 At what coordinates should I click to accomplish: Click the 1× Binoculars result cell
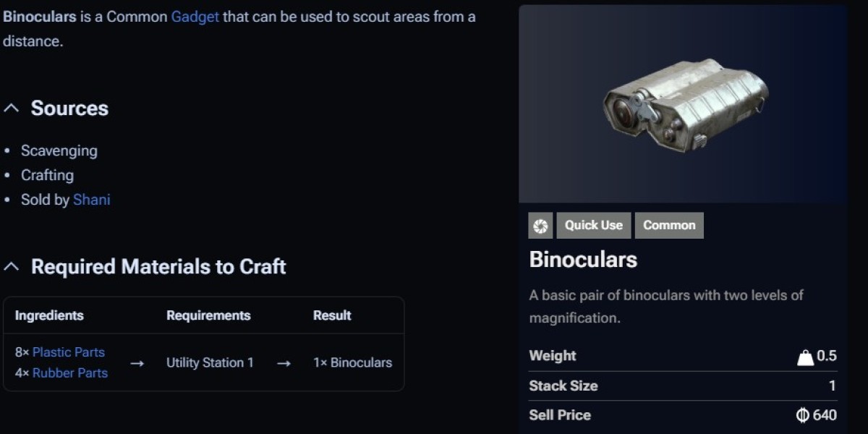tap(352, 362)
